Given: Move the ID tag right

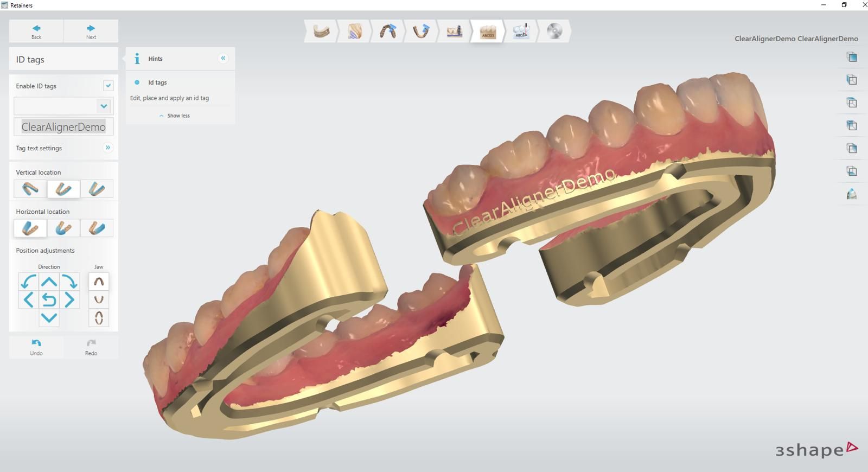Looking at the screenshot, I should point(69,299).
